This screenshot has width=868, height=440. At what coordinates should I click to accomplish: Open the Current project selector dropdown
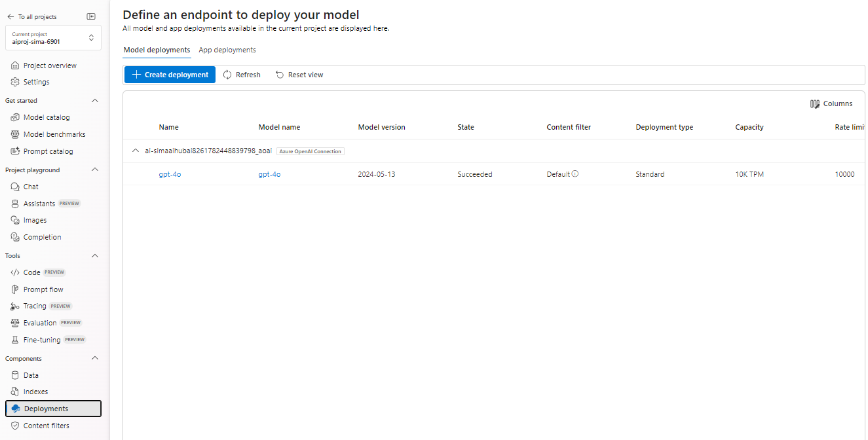point(53,37)
